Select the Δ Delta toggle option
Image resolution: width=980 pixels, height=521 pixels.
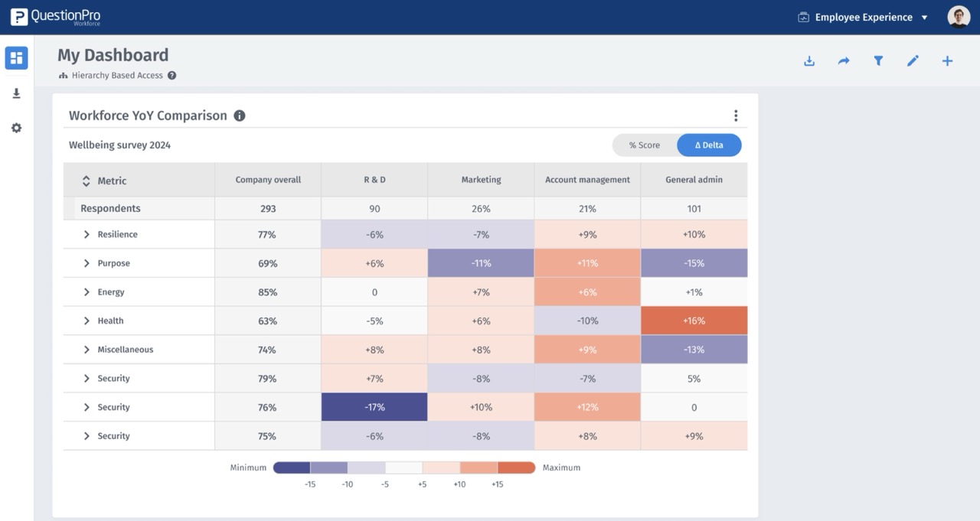[x=709, y=145]
